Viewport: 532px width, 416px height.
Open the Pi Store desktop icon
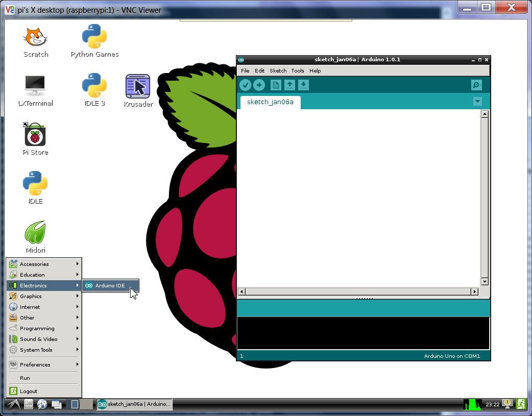(x=35, y=139)
